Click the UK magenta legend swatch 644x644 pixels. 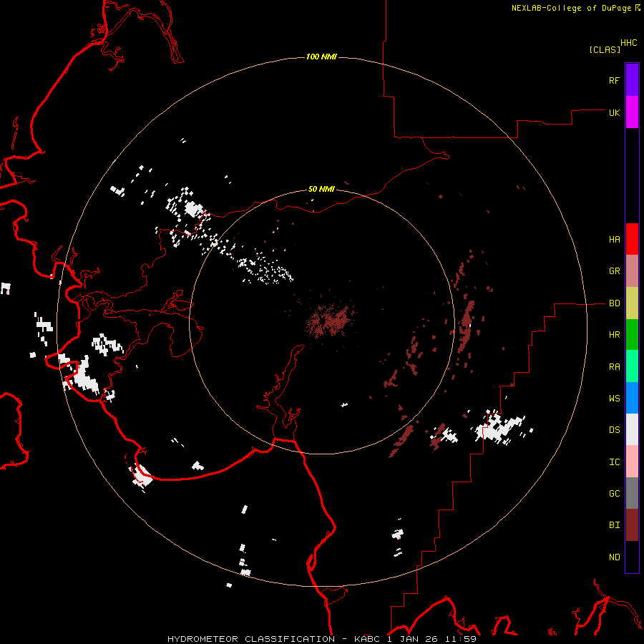click(x=632, y=112)
